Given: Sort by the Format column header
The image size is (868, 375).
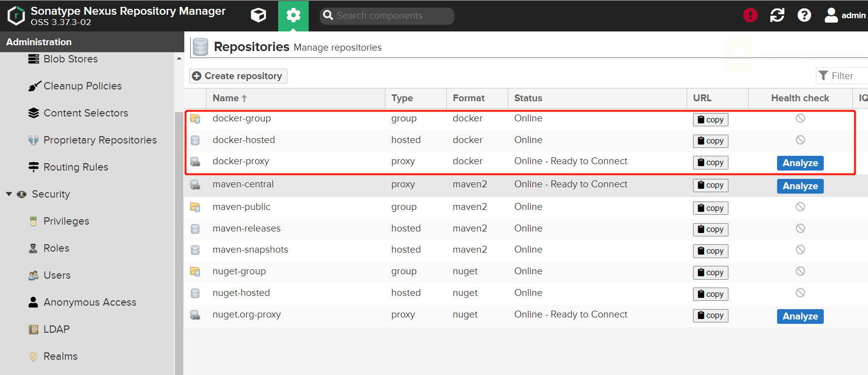Looking at the screenshot, I should click(477, 98).
